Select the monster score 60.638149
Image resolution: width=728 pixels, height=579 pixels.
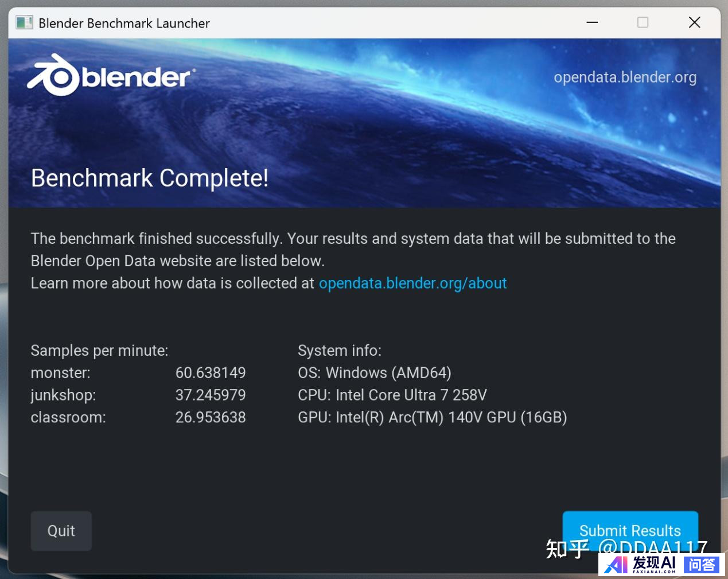point(211,373)
